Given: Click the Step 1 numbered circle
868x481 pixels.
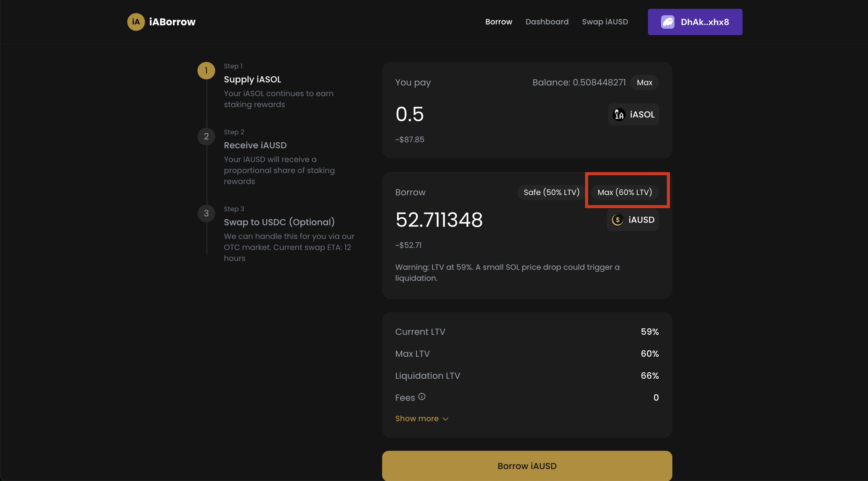Looking at the screenshot, I should (x=206, y=71).
